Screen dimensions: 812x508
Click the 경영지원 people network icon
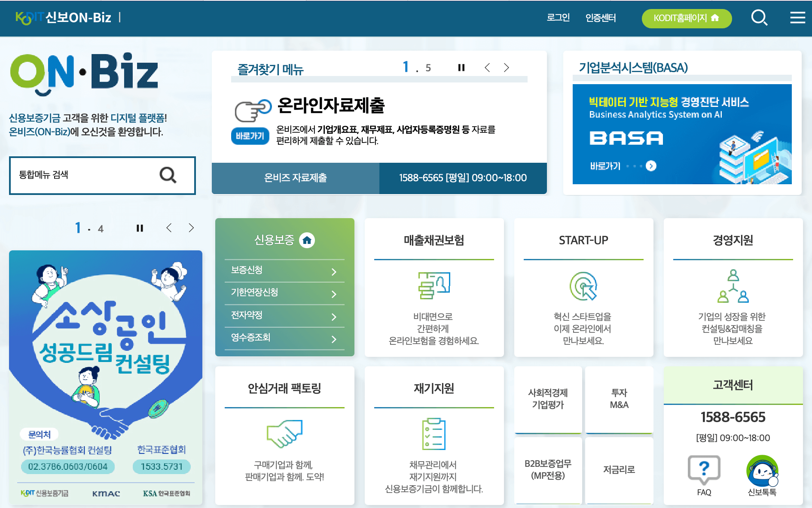tap(733, 286)
